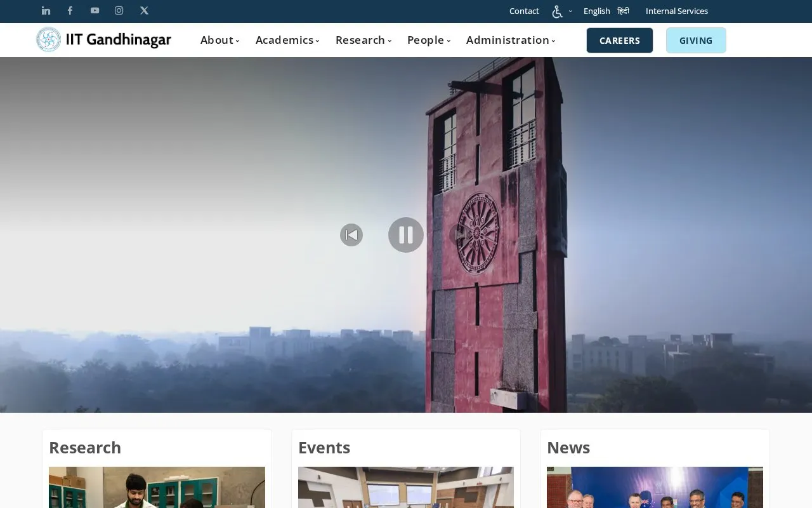Image resolution: width=812 pixels, height=508 pixels.
Task: Click the Research section heading
Action: coord(85,448)
